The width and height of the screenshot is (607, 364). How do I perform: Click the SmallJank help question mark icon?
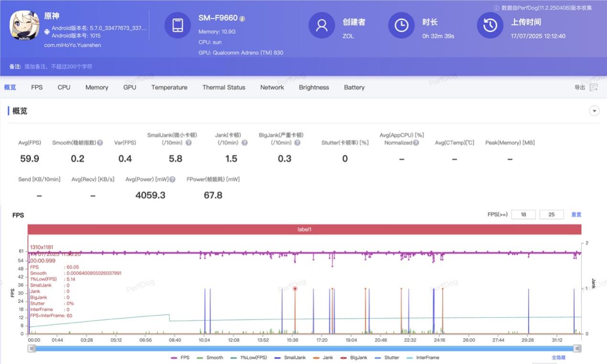188,143
